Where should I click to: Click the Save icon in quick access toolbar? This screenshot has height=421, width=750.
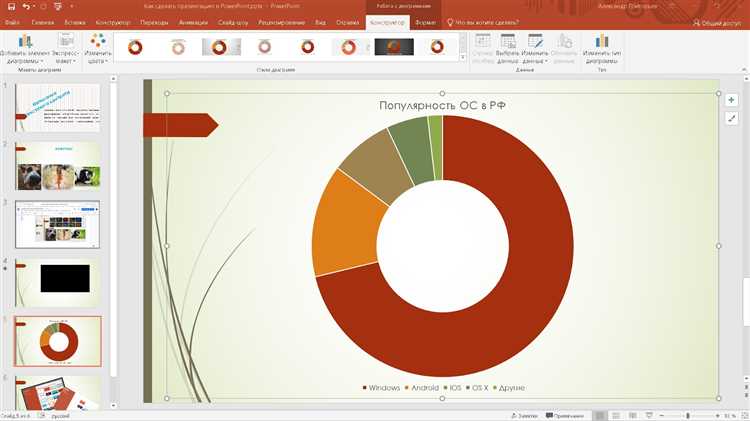point(11,7)
